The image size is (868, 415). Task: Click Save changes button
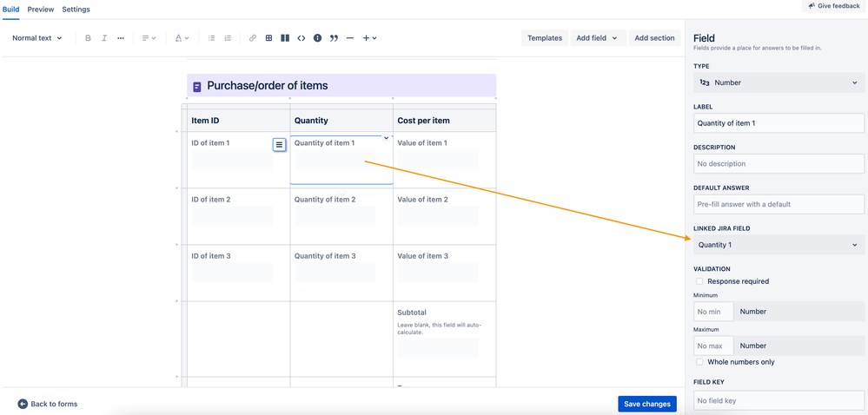click(x=647, y=404)
